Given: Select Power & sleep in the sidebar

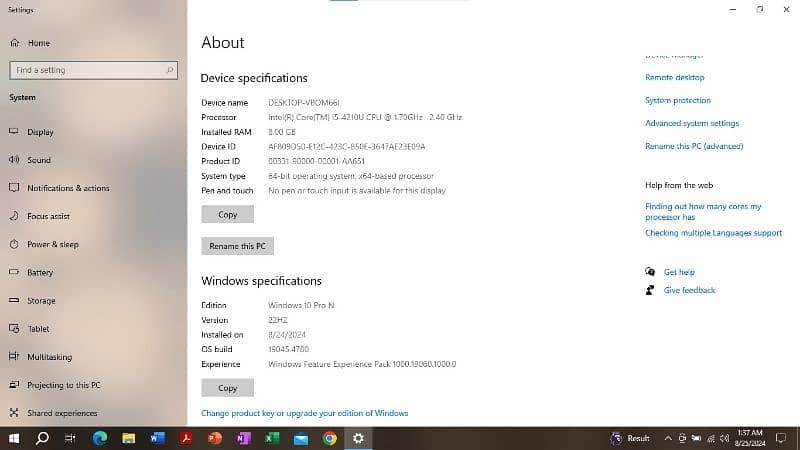Looking at the screenshot, I should 52,244.
